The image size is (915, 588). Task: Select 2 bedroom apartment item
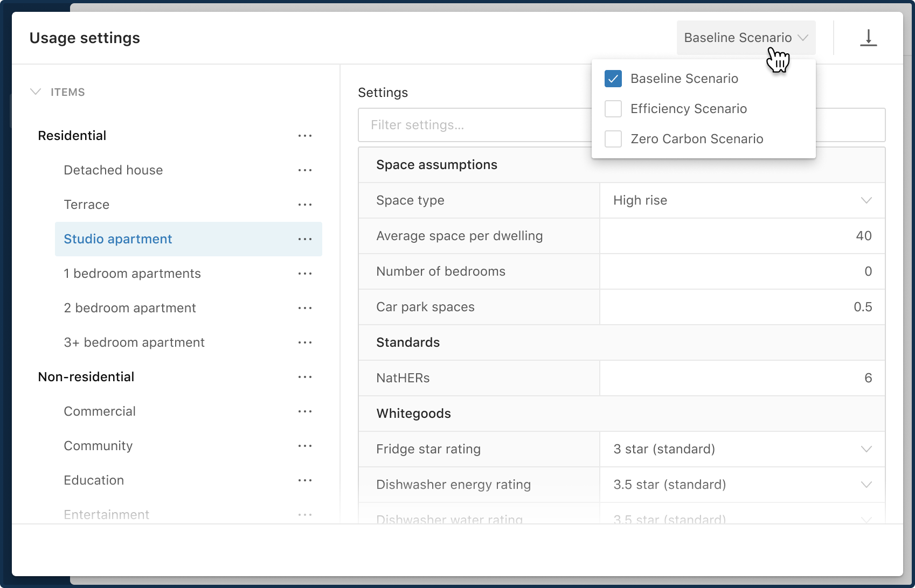click(130, 308)
